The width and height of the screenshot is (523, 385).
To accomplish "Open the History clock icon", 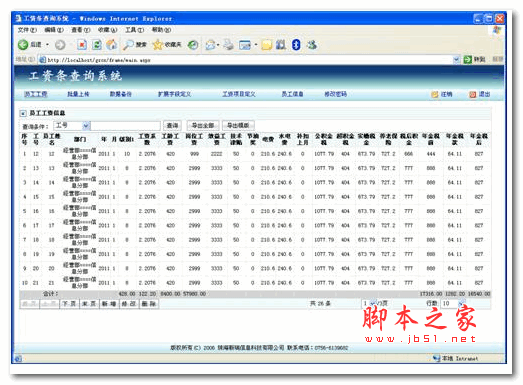I will pyautogui.click(x=193, y=45).
